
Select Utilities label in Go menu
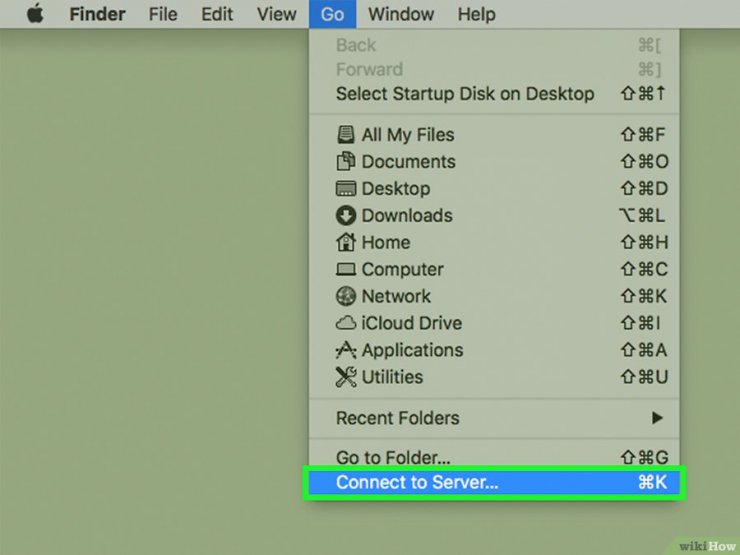coord(392,377)
